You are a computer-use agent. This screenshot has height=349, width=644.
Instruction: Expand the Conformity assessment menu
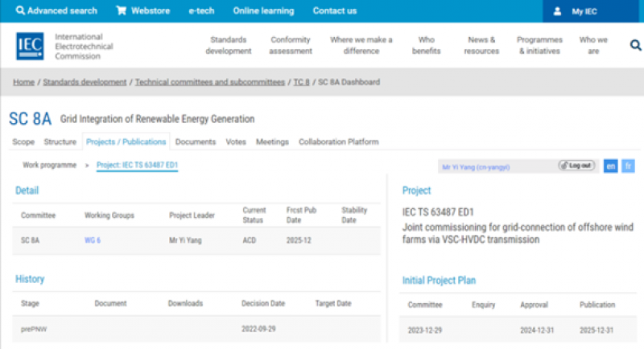[x=291, y=45]
